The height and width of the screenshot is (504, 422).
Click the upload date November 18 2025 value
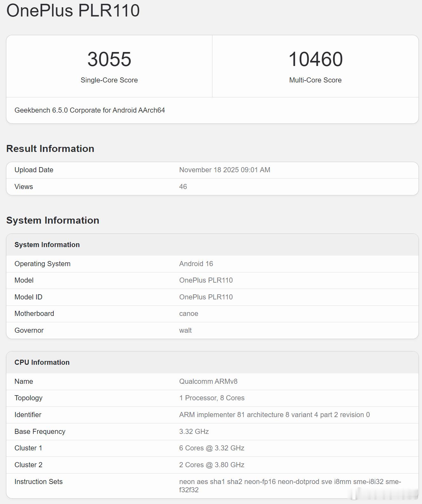click(224, 170)
